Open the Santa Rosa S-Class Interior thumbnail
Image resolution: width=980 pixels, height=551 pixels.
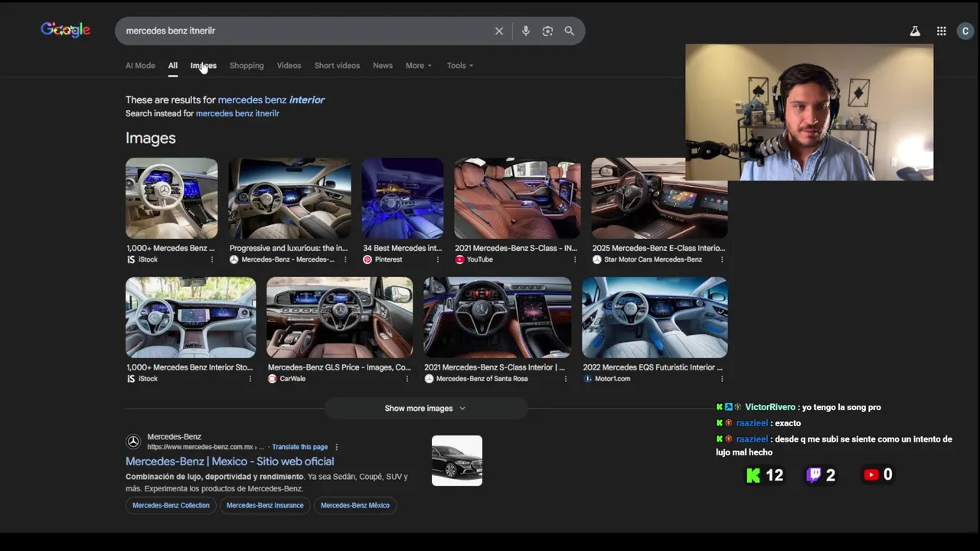coord(498,318)
